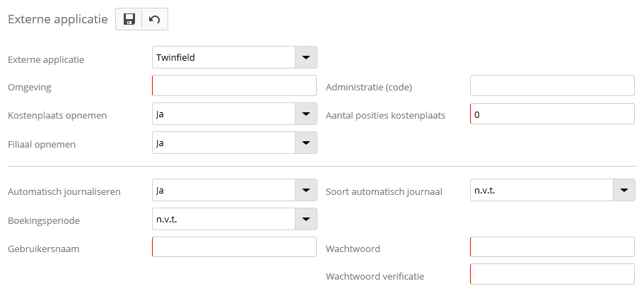Image resolution: width=644 pixels, height=298 pixels.
Task: Expand the Kostenplaats opnemen dropdown
Action: click(305, 114)
